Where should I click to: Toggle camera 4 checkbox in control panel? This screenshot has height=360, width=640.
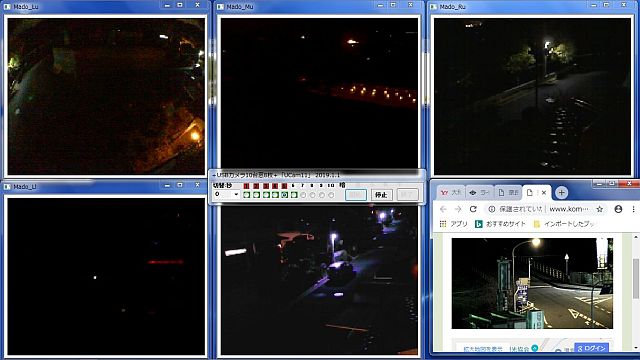pos(275,195)
